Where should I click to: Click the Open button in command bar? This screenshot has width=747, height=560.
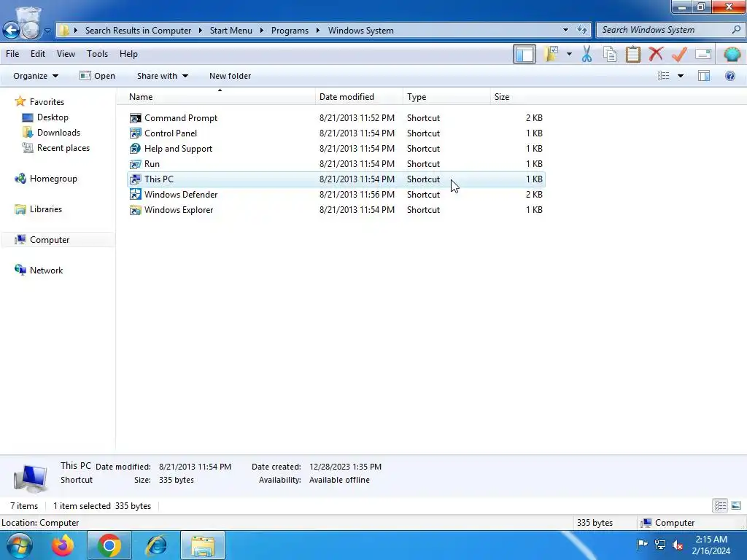pos(97,76)
